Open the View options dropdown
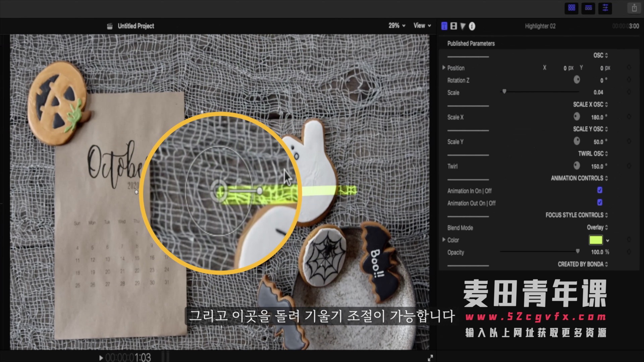The height and width of the screenshot is (362, 644). [x=422, y=25]
